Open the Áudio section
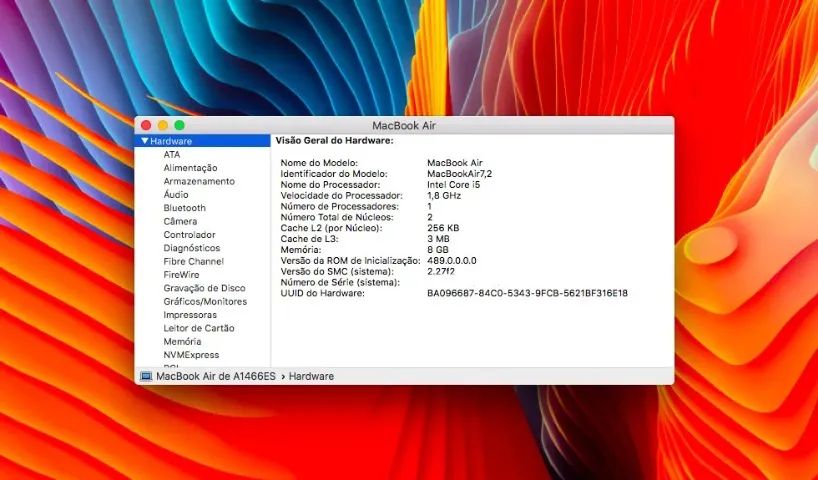This screenshot has width=818, height=480. coord(176,194)
